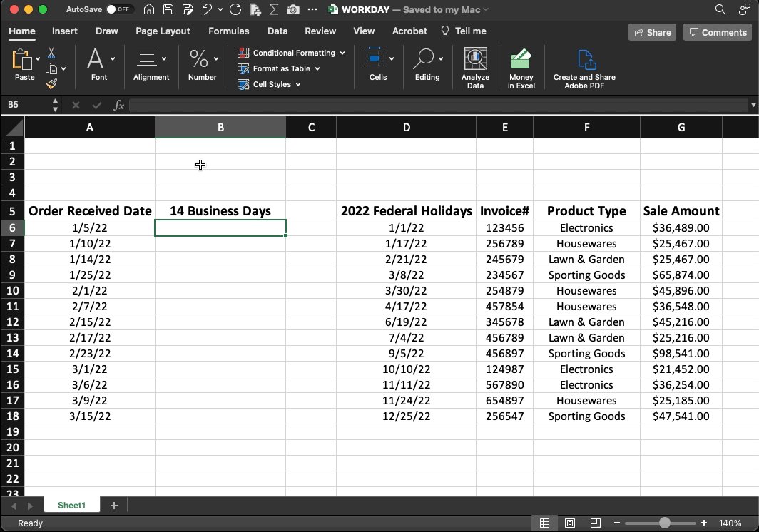Image resolution: width=759 pixels, height=532 pixels.
Task: Expand the Paste options dropdown arrow
Action: tap(38, 59)
